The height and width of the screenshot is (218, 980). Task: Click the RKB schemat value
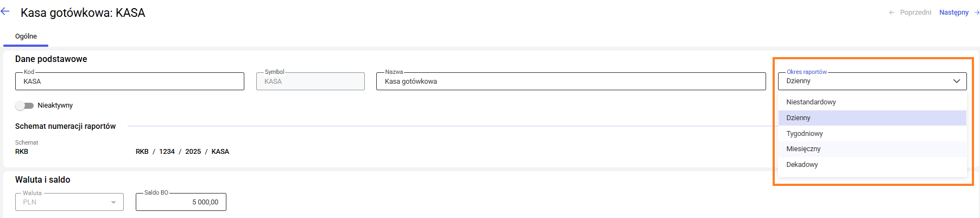(x=22, y=152)
